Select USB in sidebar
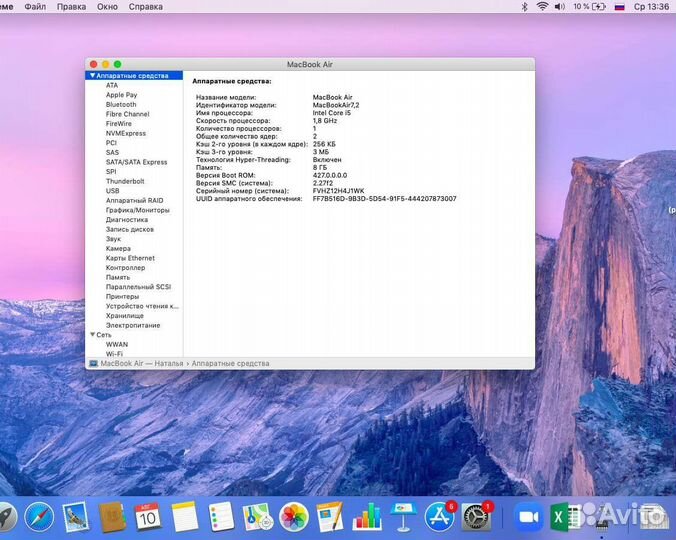This screenshot has width=676, height=540. (113, 190)
